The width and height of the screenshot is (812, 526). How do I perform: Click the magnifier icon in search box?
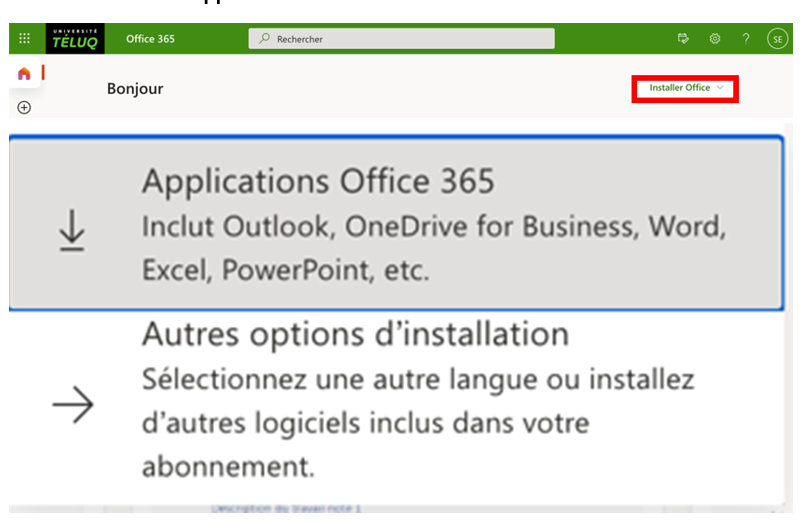(x=264, y=39)
